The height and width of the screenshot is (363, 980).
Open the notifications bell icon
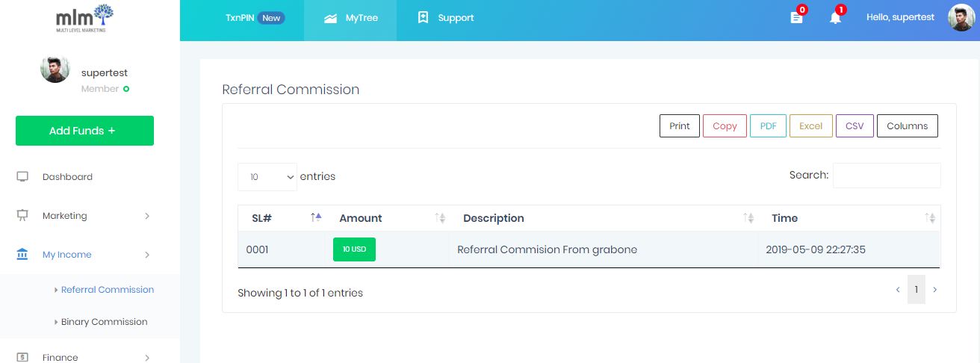pos(835,18)
